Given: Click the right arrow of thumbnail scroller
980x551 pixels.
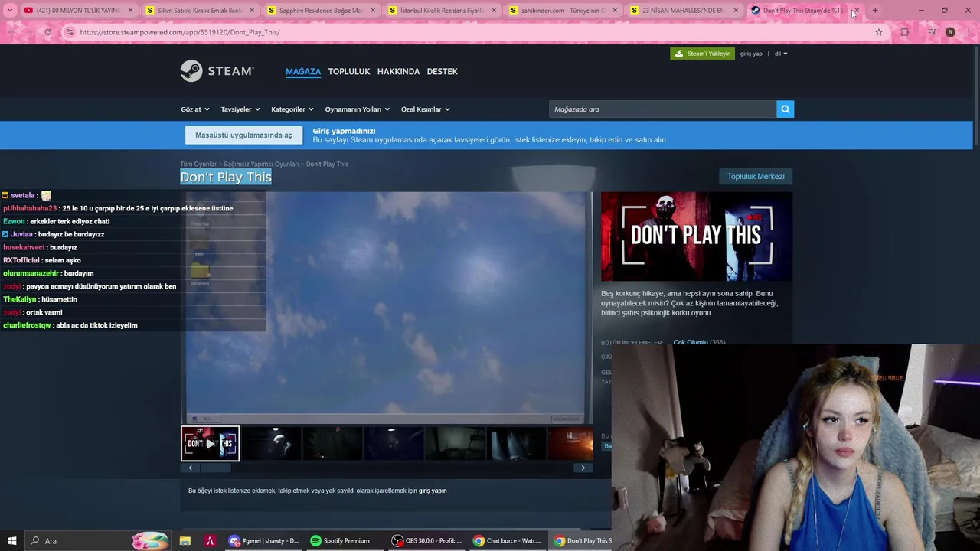Looking at the screenshot, I should pyautogui.click(x=583, y=468).
